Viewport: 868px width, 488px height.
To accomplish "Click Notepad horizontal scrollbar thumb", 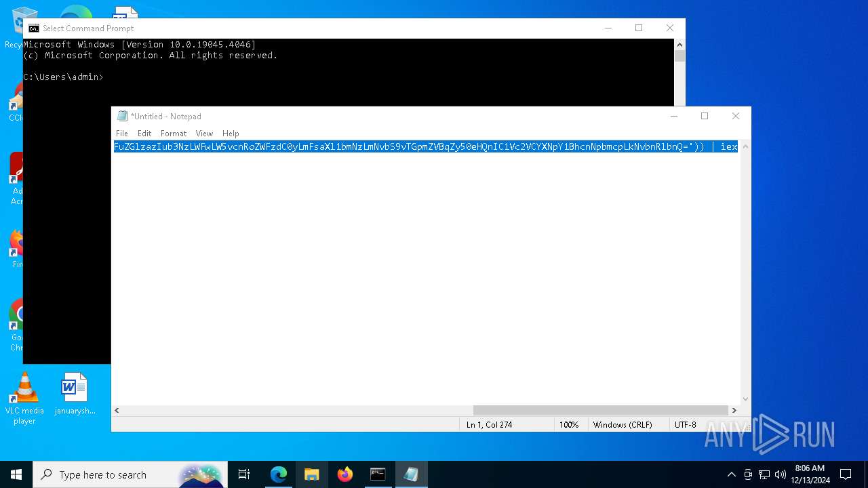I will point(600,410).
